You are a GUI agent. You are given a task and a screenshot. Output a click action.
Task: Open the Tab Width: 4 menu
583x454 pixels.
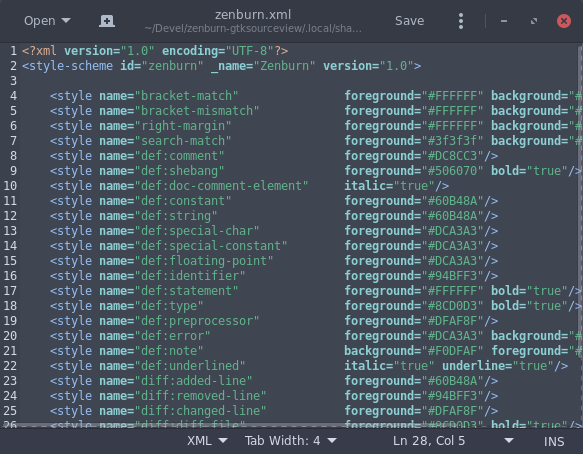coord(290,441)
